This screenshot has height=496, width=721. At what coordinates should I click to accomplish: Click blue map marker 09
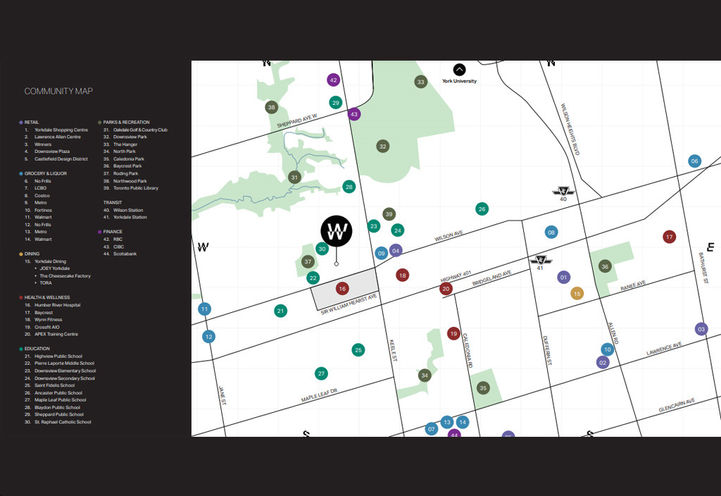tap(381, 253)
